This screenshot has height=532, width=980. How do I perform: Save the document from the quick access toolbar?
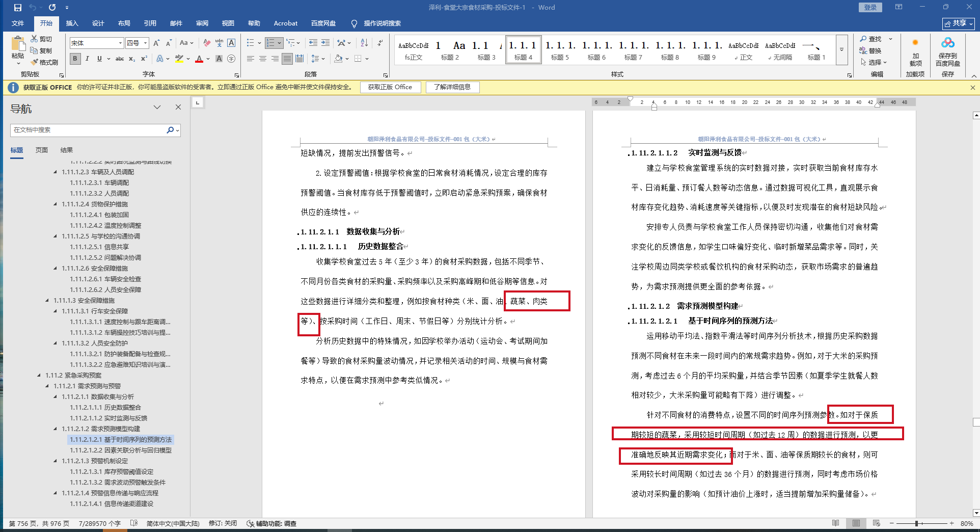point(18,8)
